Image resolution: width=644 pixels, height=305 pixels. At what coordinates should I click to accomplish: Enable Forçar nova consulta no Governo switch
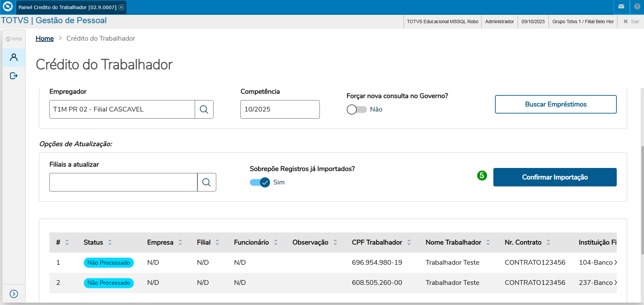pos(356,110)
